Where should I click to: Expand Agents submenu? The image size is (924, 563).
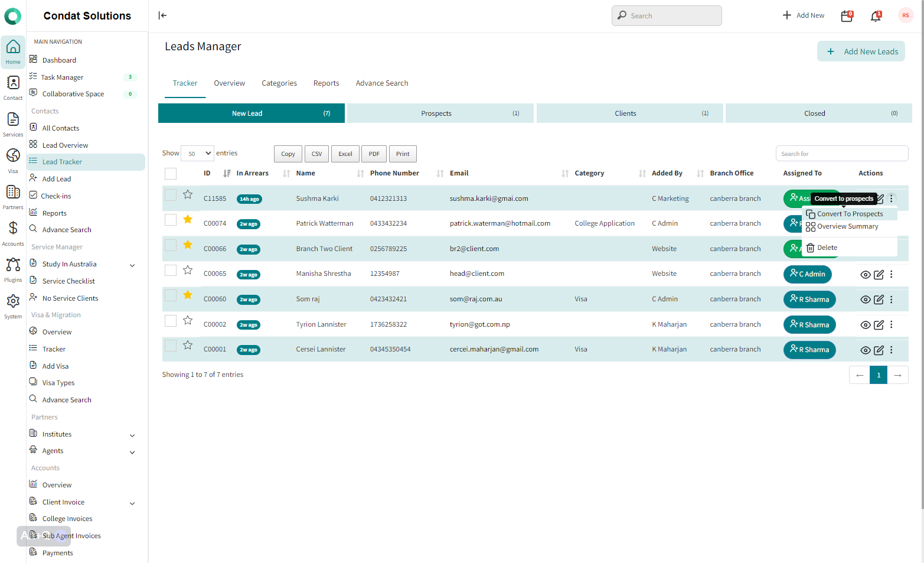point(132,452)
